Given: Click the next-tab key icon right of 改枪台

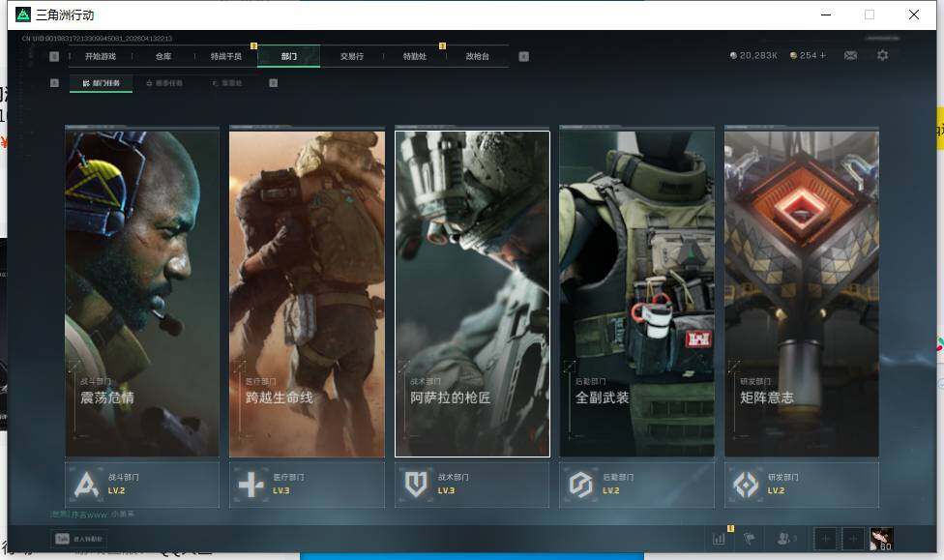Looking at the screenshot, I should 524,56.
